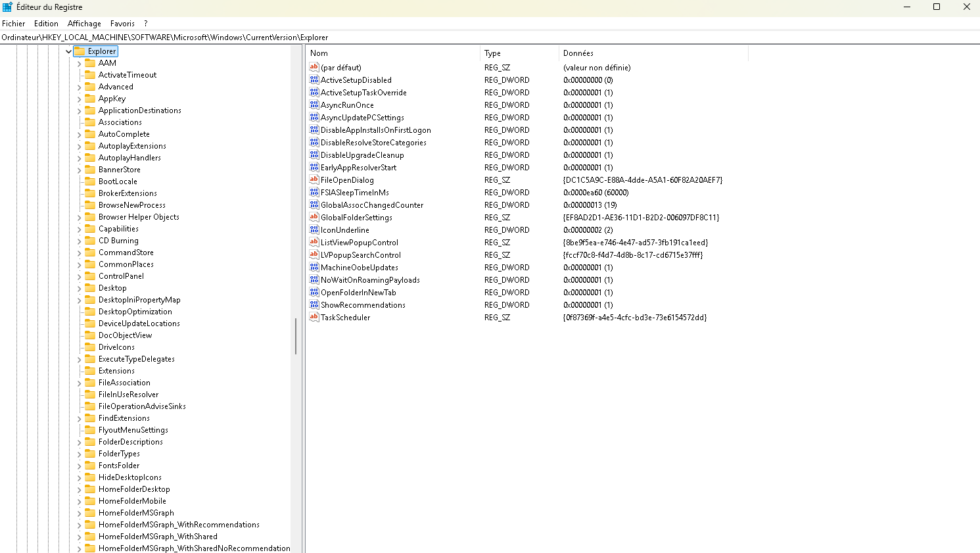This screenshot has width=980, height=553.
Task: Expand the Advanced key
Action: tap(80, 87)
